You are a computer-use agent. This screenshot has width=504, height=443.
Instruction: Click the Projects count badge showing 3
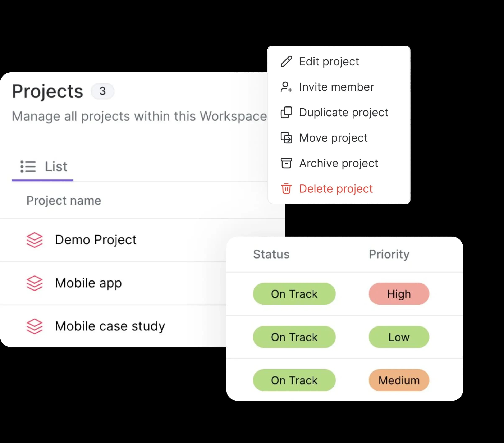102,91
